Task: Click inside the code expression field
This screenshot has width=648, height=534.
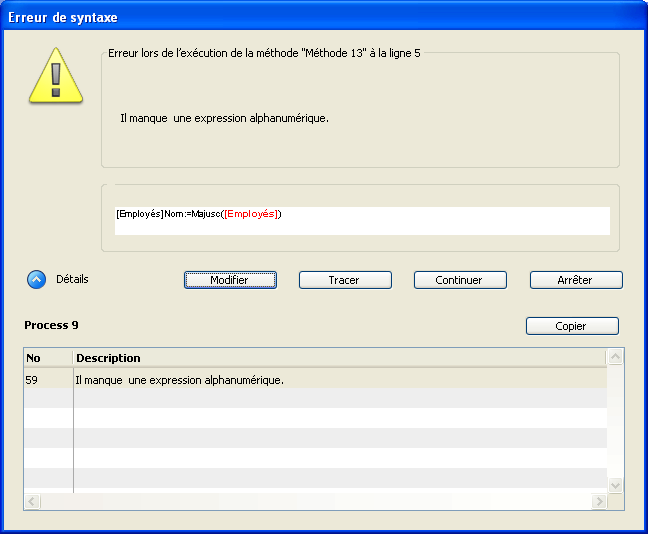Action: point(450,220)
